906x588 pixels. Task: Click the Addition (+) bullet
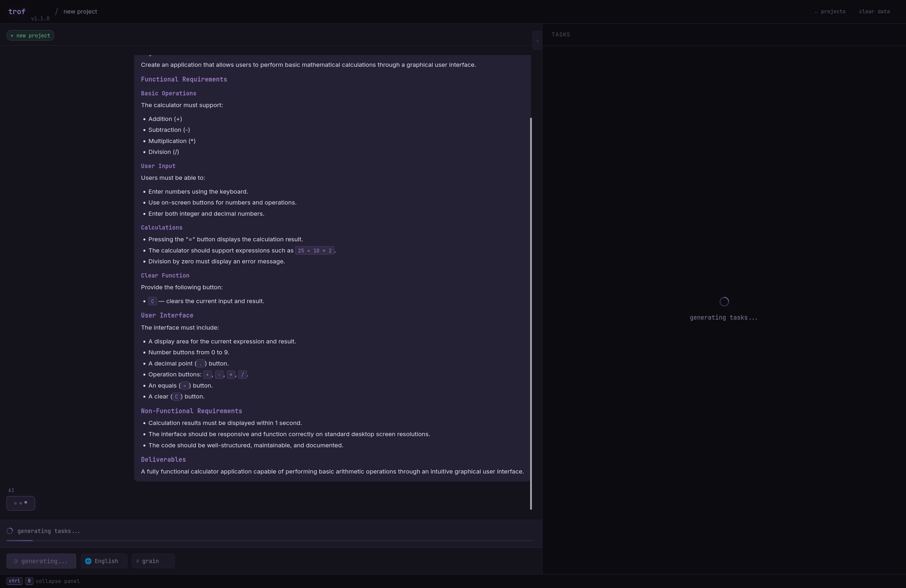(x=165, y=119)
